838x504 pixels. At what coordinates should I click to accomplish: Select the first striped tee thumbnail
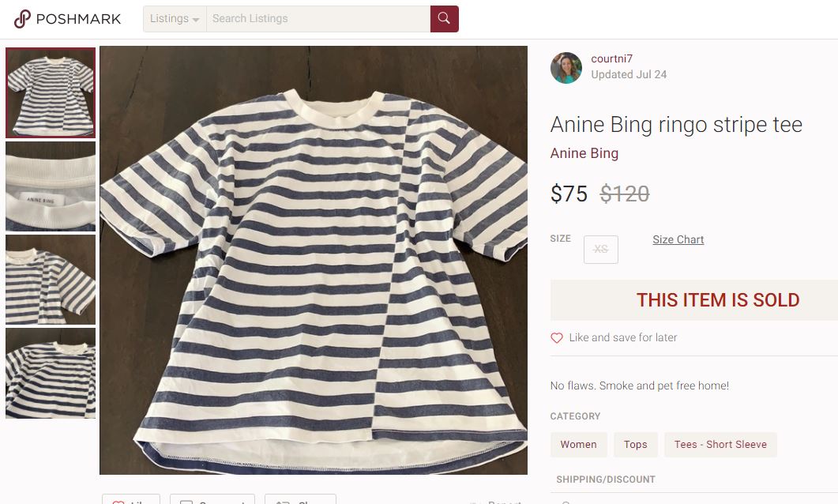[51, 93]
